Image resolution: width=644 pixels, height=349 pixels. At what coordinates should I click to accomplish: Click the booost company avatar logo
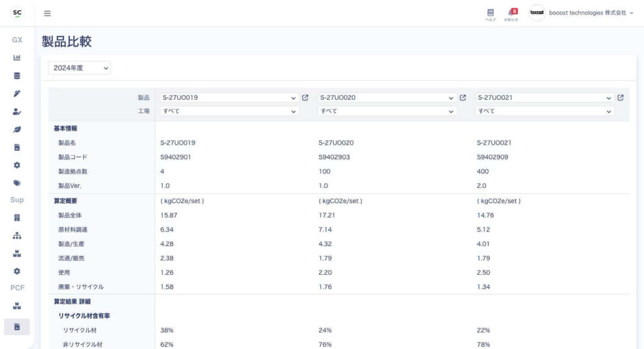tap(536, 13)
